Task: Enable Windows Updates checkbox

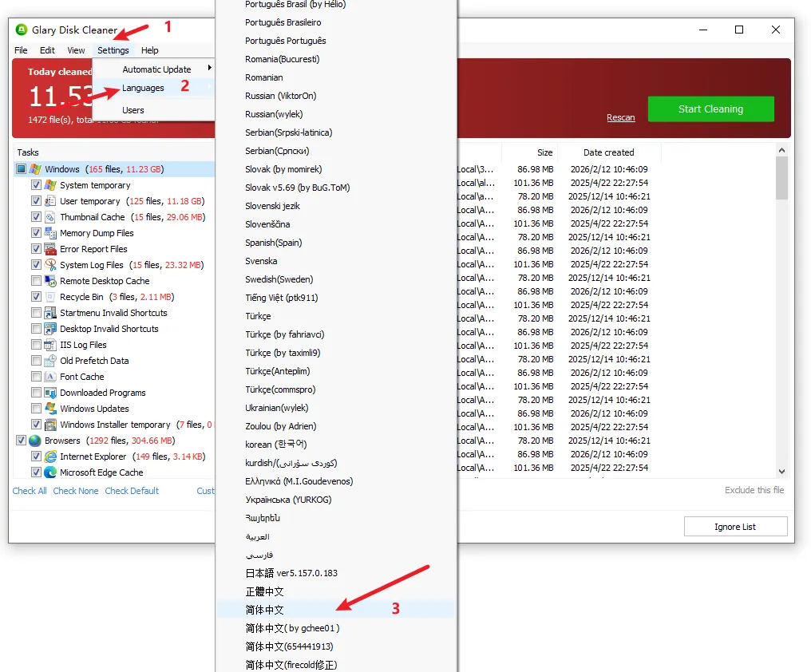Action: [36, 409]
